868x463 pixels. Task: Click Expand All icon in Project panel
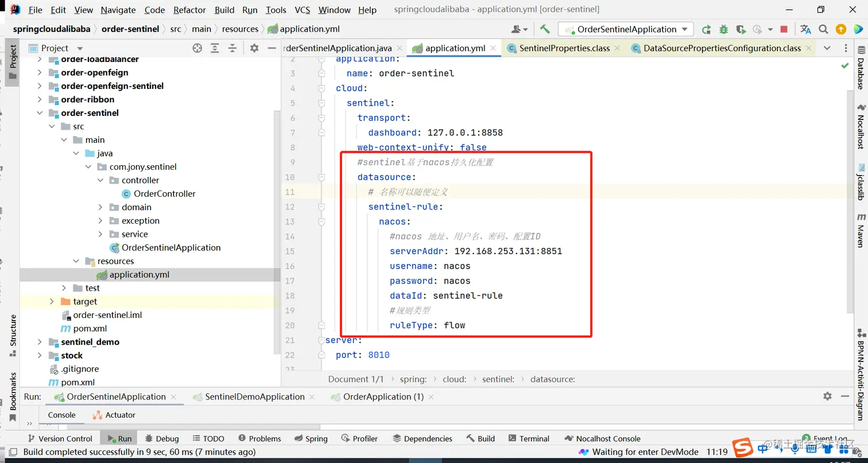point(215,48)
